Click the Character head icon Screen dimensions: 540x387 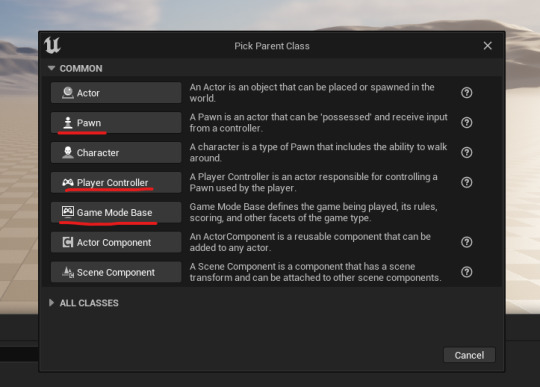68,153
